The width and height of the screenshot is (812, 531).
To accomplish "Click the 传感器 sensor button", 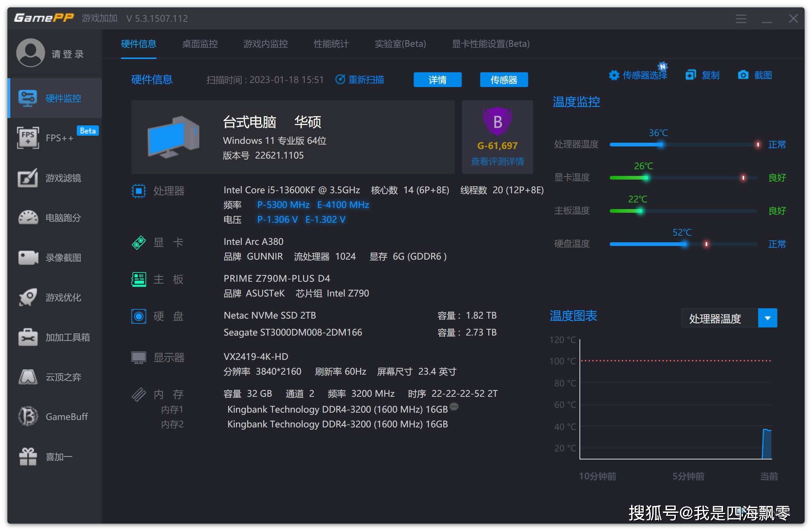I will [504, 80].
